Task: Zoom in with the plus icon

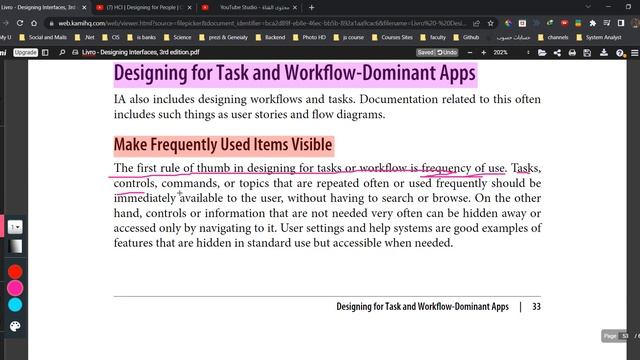Action: click(484, 53)
